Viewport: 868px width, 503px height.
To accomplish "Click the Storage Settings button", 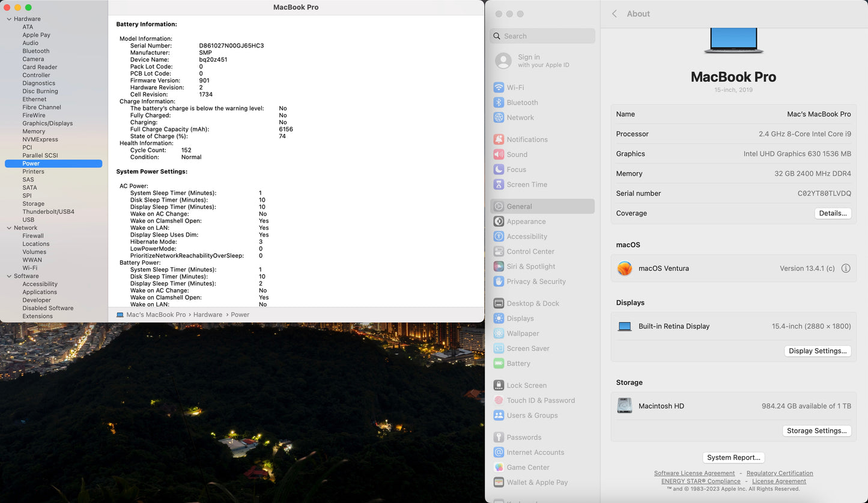I will click(x=816, y=431).
